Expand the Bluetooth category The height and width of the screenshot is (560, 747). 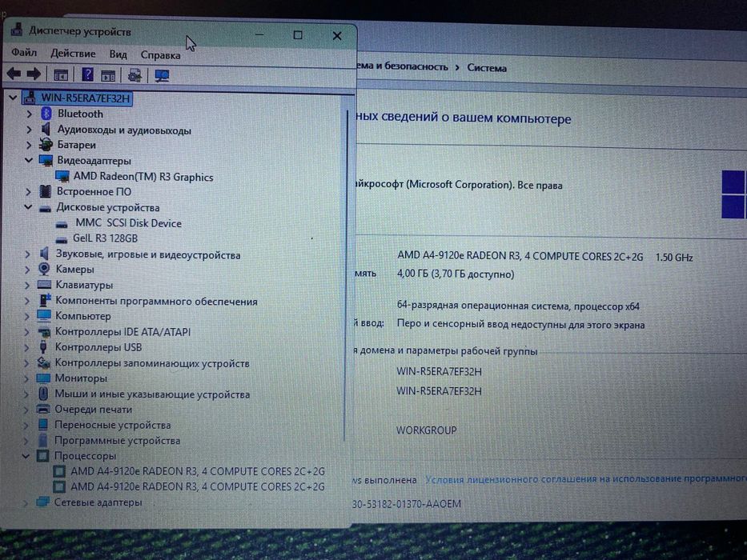coord(29,114)
